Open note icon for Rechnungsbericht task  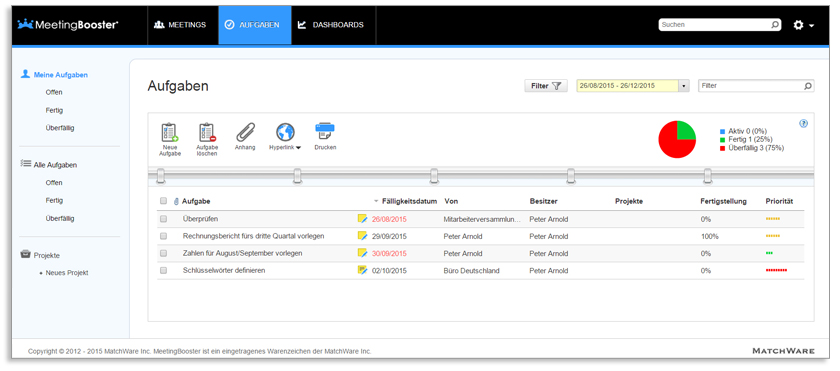click(x=363, y=236)
